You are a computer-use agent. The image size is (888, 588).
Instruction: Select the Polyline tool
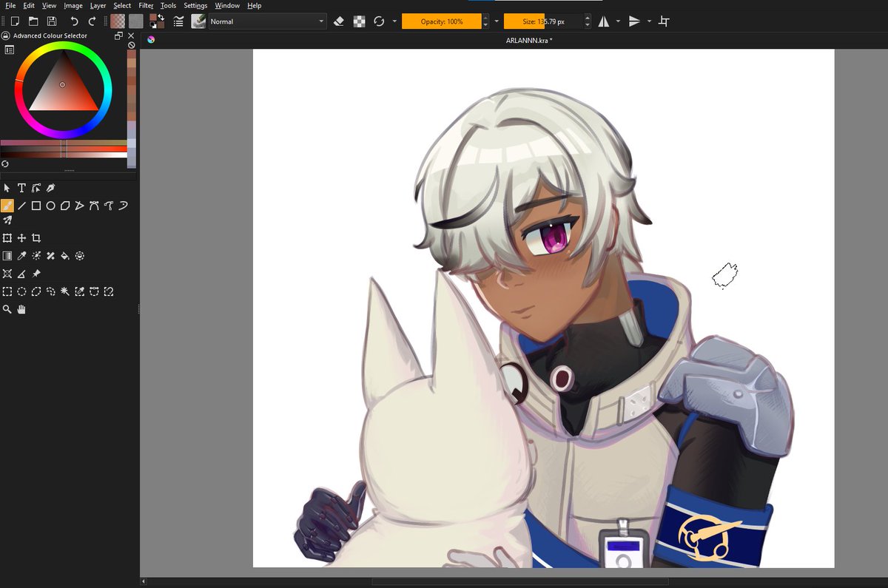click(79, 206)
